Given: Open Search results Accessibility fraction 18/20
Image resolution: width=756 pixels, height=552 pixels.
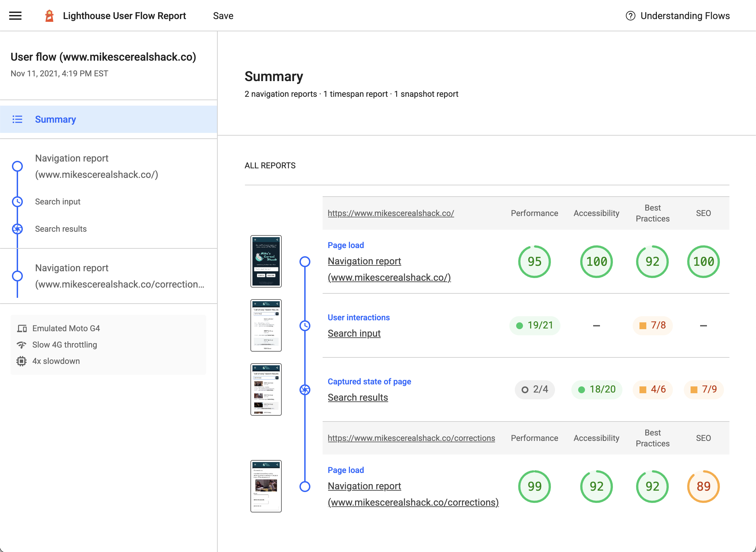Looking at the screenshot, I should point(597,389).
